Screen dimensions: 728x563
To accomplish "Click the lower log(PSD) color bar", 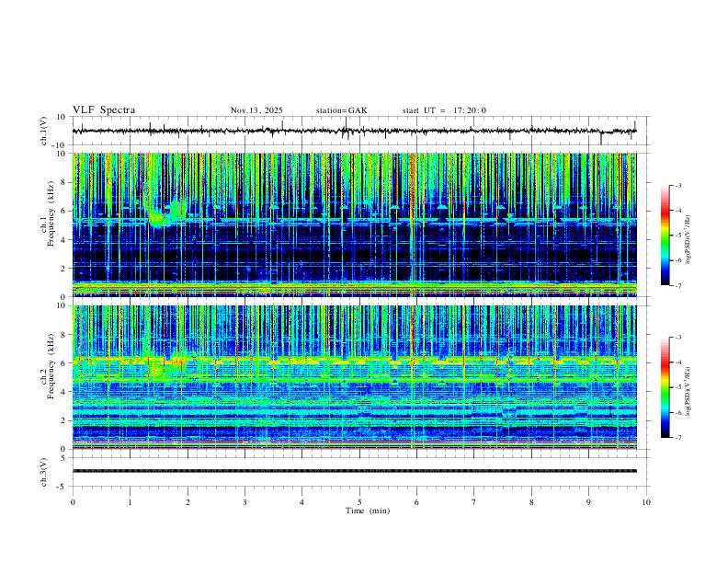I will [x=665, y=387].
